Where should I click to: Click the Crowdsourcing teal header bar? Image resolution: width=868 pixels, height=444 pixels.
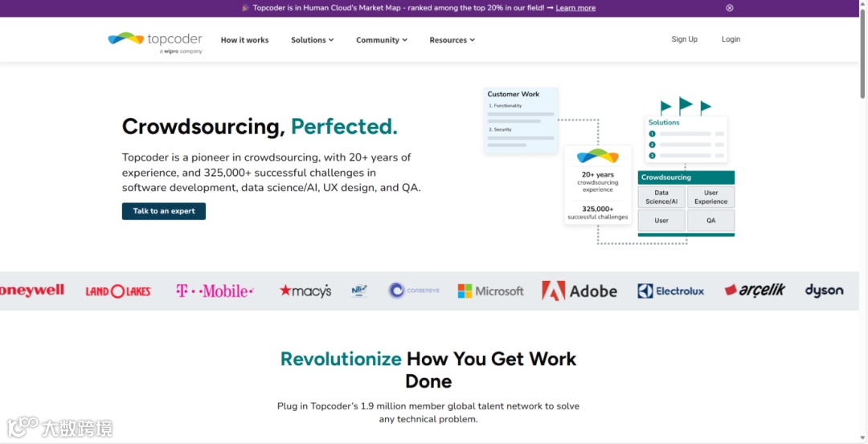(686, 177)
